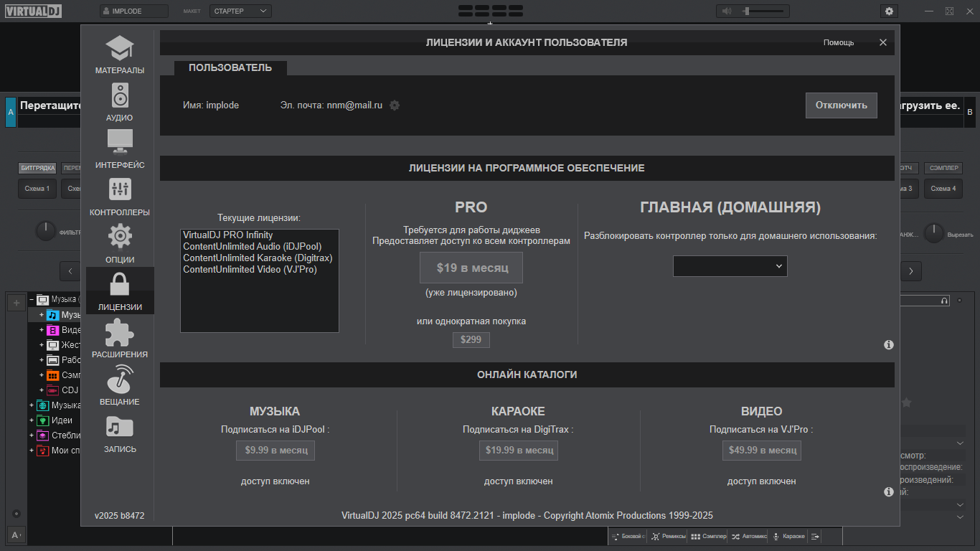
Task: Click the info icon in the online catalogs section
Action: pyautogui.click(x=889, y=492)
